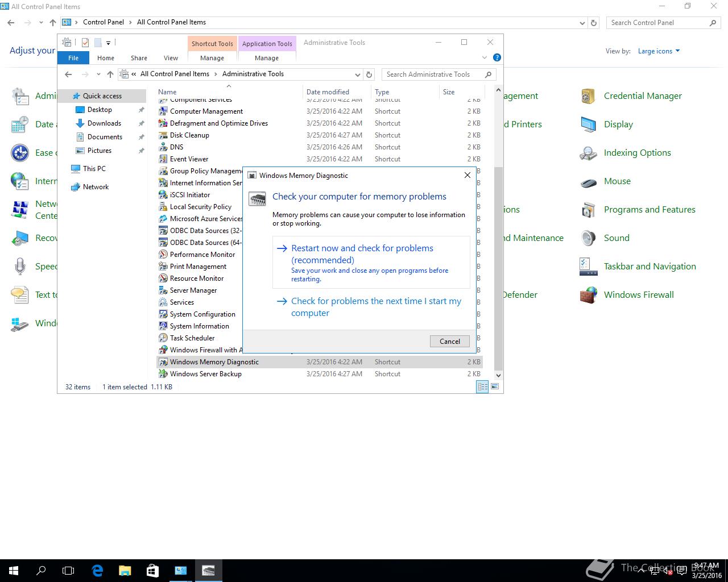The image size is (728, 582).
Task: Select the Local Security Policy icon
Action: point(163,207)
